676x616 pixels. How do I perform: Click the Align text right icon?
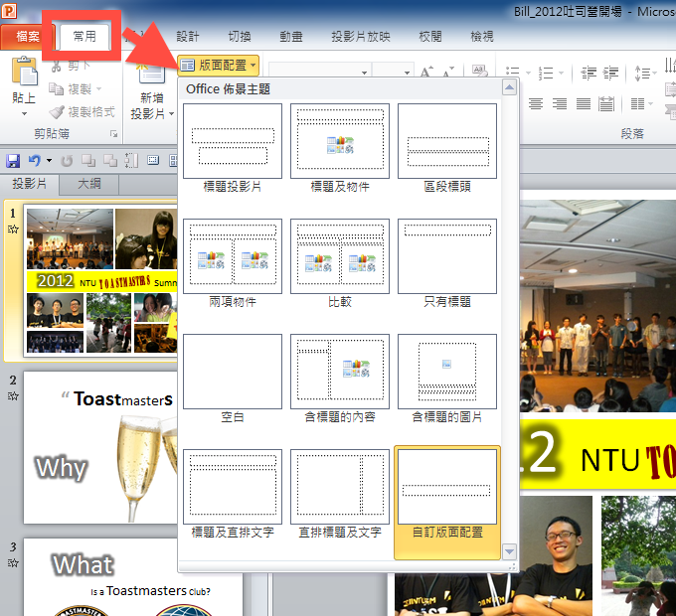coord(560,103)
